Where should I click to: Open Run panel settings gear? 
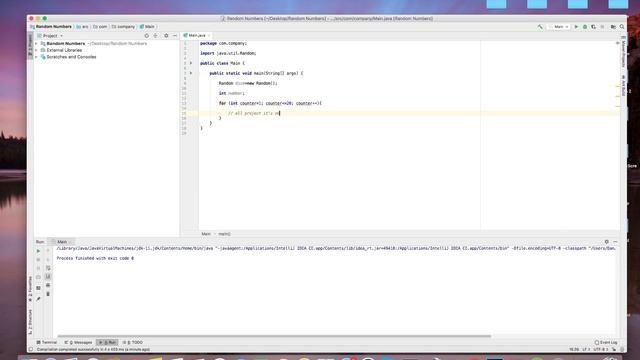click(x=607, y=242)
